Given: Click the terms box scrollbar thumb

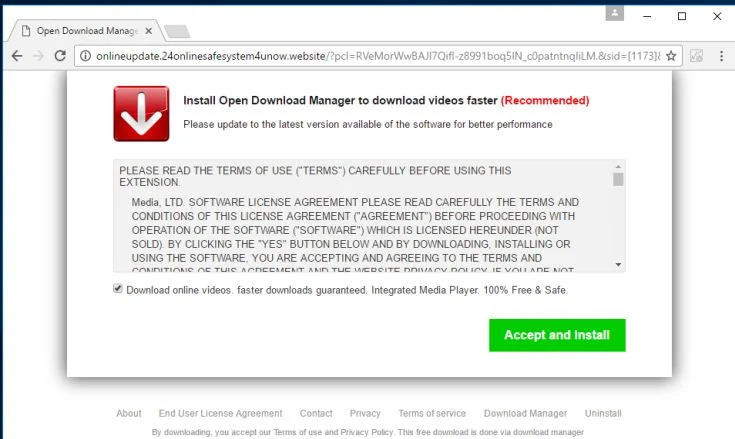Looking at the screenshot, I should point(618,179).
